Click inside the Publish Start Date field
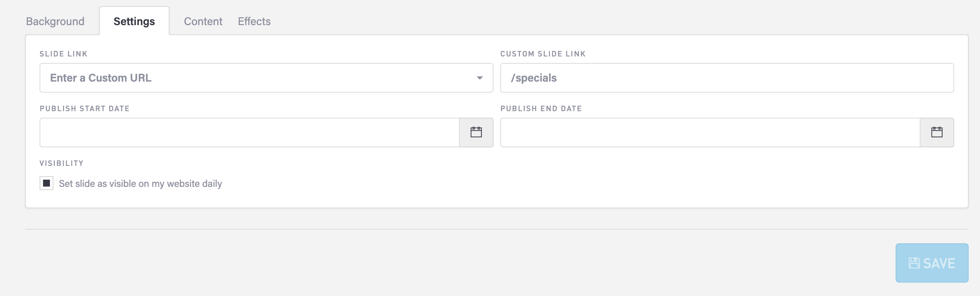 click(249, 133)
